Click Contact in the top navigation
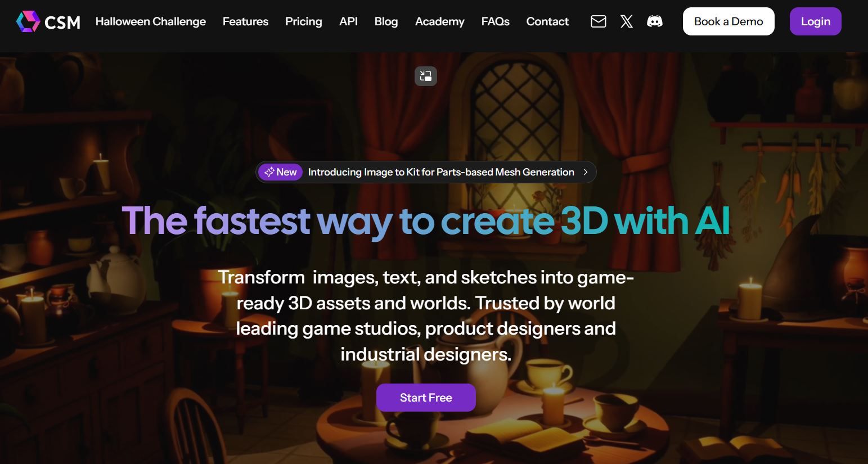 coord(547,21)
